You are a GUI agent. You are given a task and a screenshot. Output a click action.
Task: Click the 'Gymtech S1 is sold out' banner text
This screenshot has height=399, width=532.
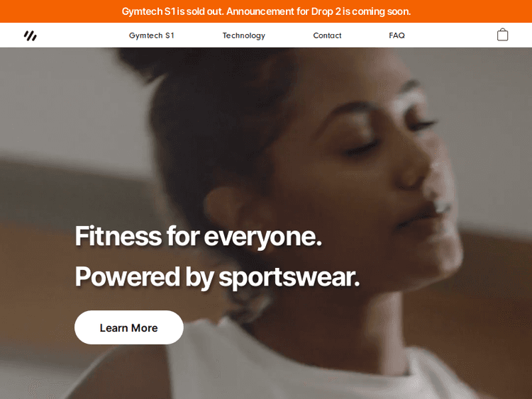pos(172,11)
